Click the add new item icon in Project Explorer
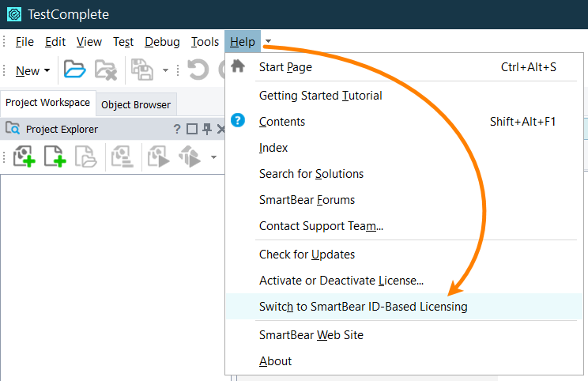The image size is (588, 381). tap(55, 157)
